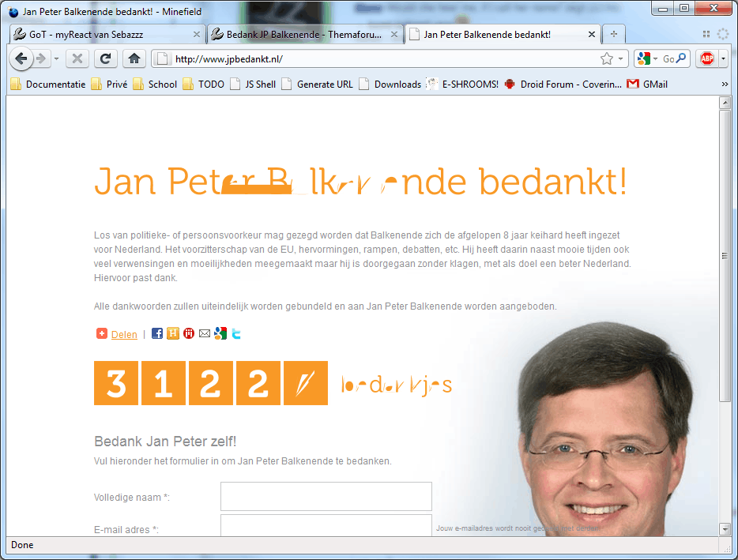
Task: Click the Delen share link
Action: 124,335
